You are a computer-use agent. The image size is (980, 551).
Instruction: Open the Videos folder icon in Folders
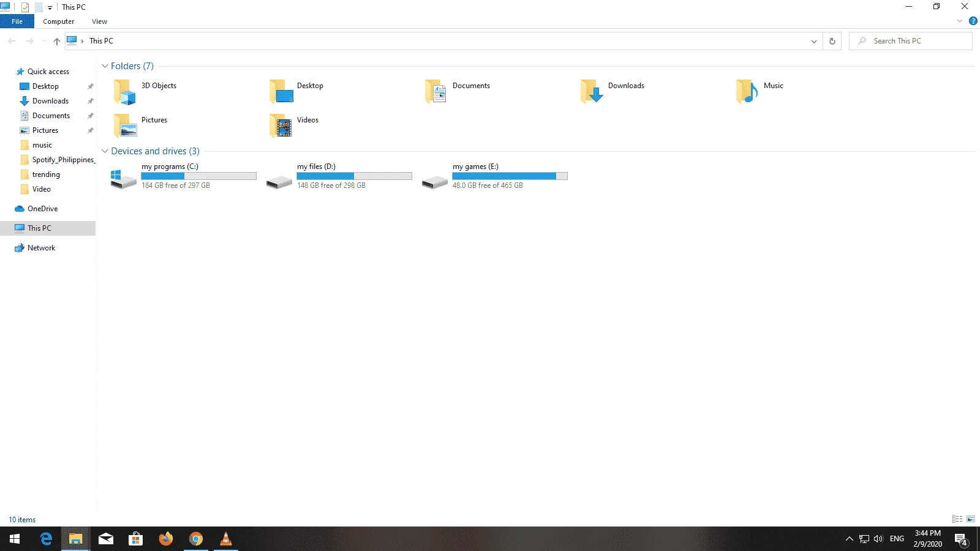coord(281,126)
